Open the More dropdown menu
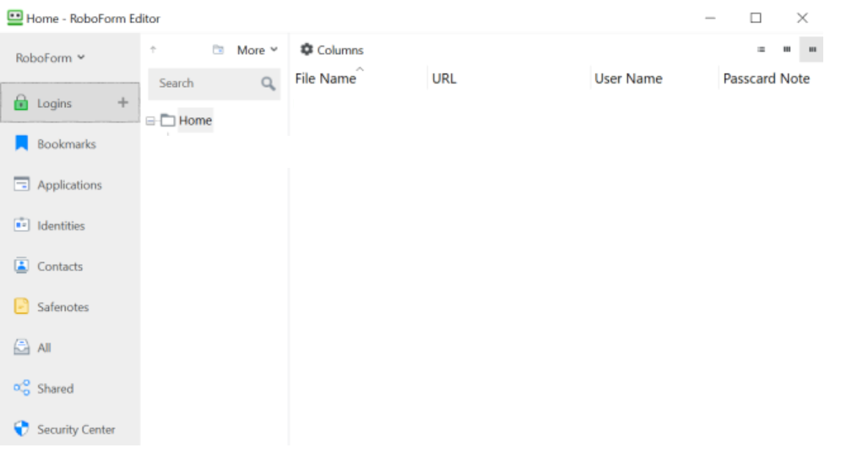This screenshot has height=453, width=868. click(x=258, y=50)
